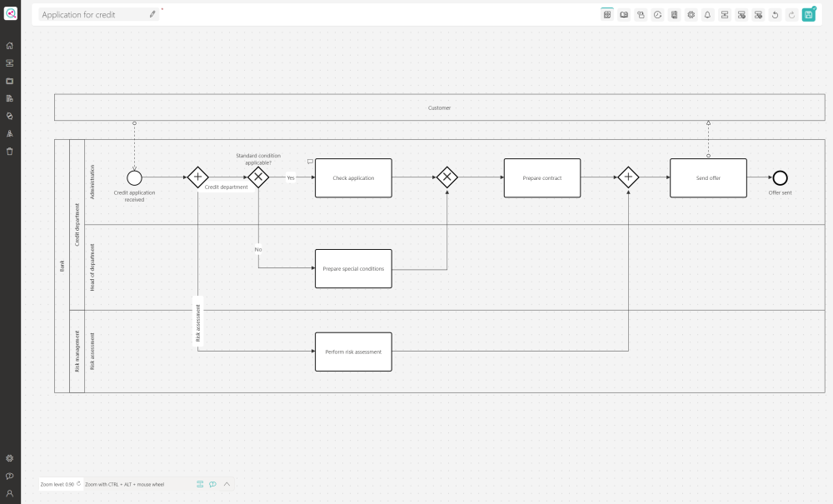Open the locked documents icon in sidebar
The width and height of the screenshot is (833, 504).
[x=9, y=99]
